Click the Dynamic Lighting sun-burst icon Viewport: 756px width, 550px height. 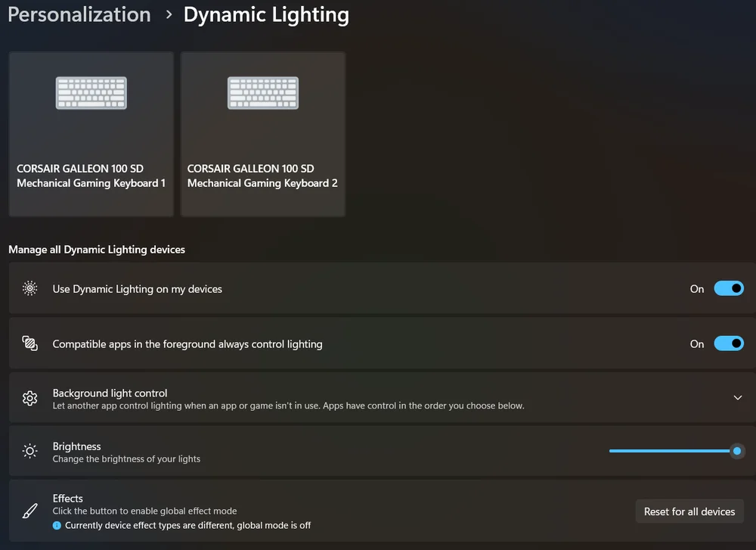[x=30, y=288]
